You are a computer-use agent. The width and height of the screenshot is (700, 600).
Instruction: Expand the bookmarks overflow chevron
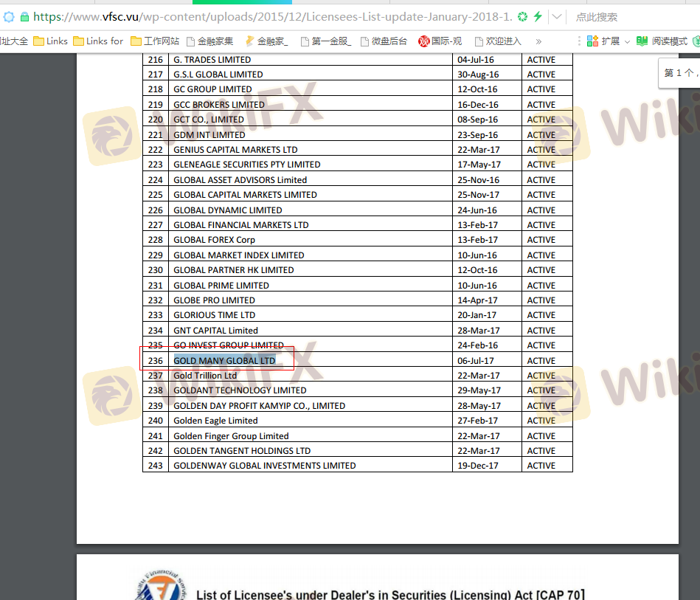[538, 41]
